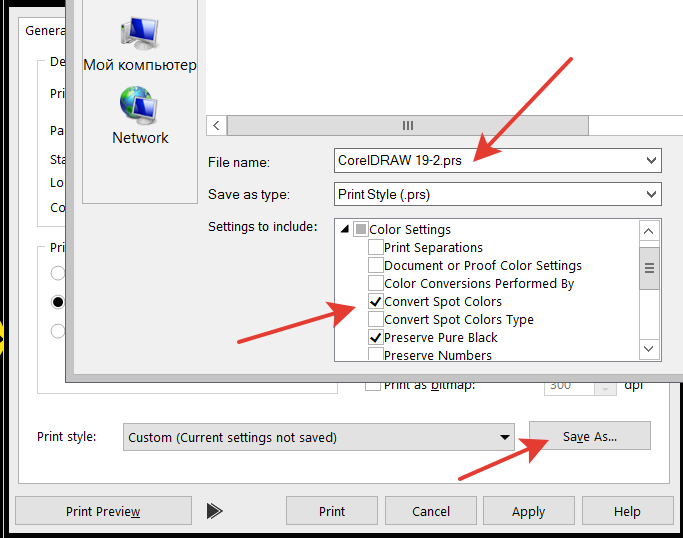Check Document or Proof Color Settings
Viewport: 683px width, 538px height.
pyautogui.click(x=375, y=265)
